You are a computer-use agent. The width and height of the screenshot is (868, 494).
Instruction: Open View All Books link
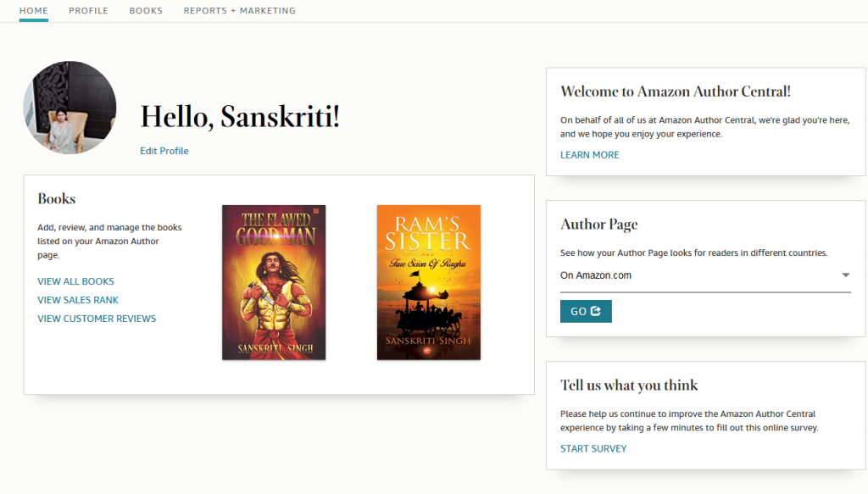(75, 281)
